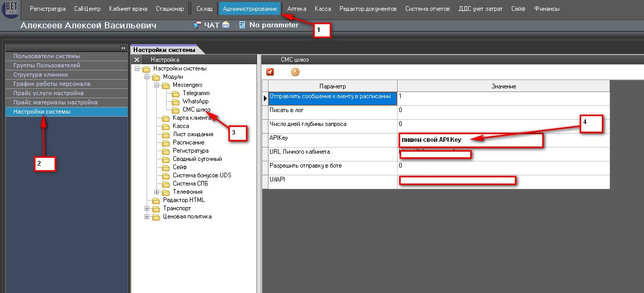Select the Telegramm folder in tree
The image size is (644, 293).
tap(195, 93)
